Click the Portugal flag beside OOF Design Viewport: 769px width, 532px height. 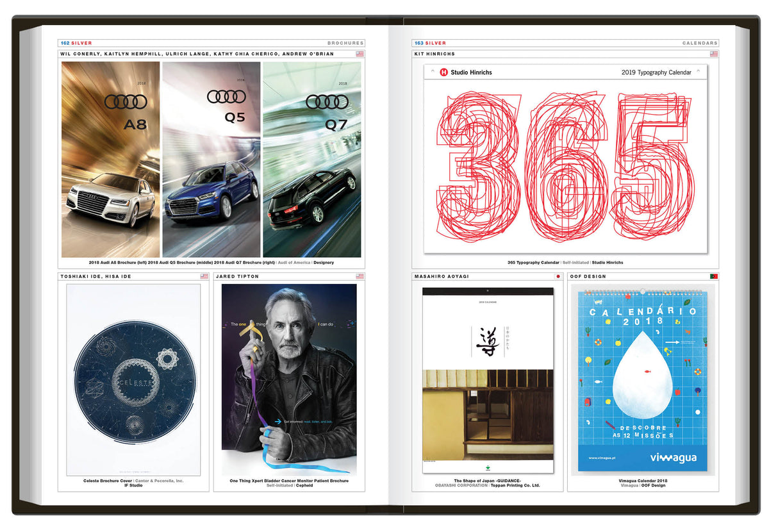[714, 276]
